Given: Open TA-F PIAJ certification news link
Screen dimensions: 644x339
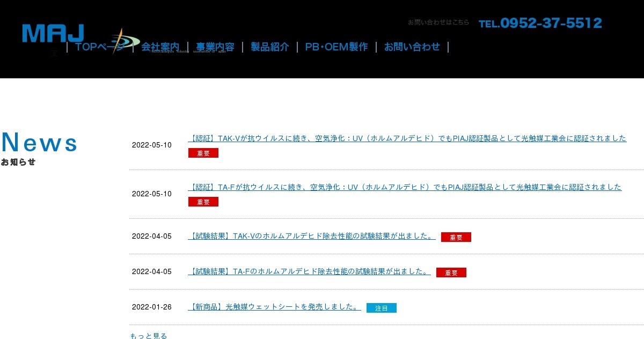Looking at the screenshot, I should 405,187.
